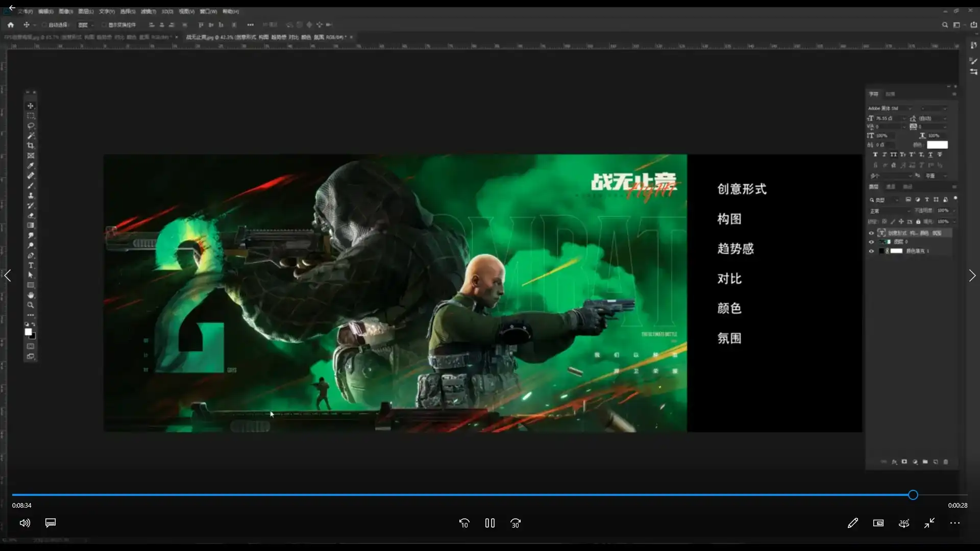This screenshot has width=980, height=551.
Task: Select the Eyedropper tool
Action: pos(31,166)
